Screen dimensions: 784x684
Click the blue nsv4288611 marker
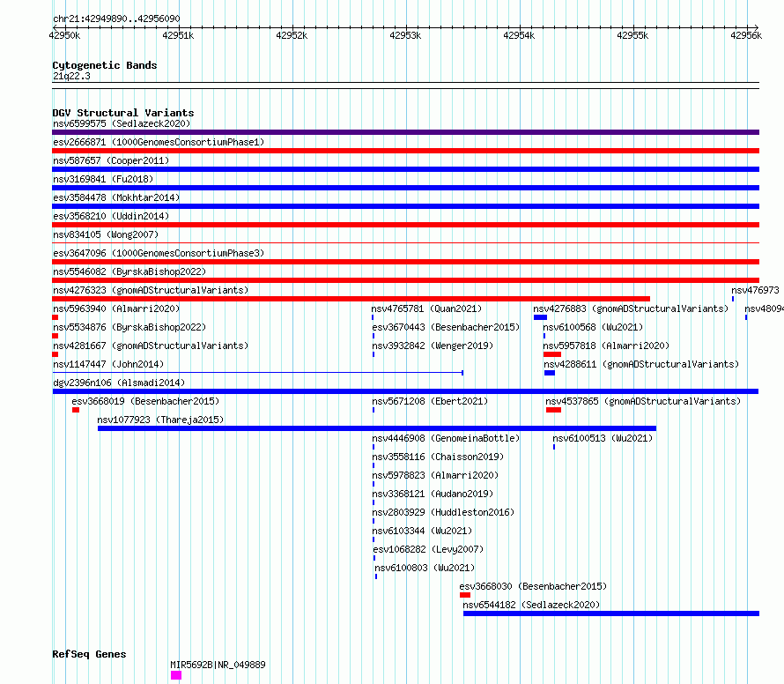pyautogui.click(x=550, y=373)
